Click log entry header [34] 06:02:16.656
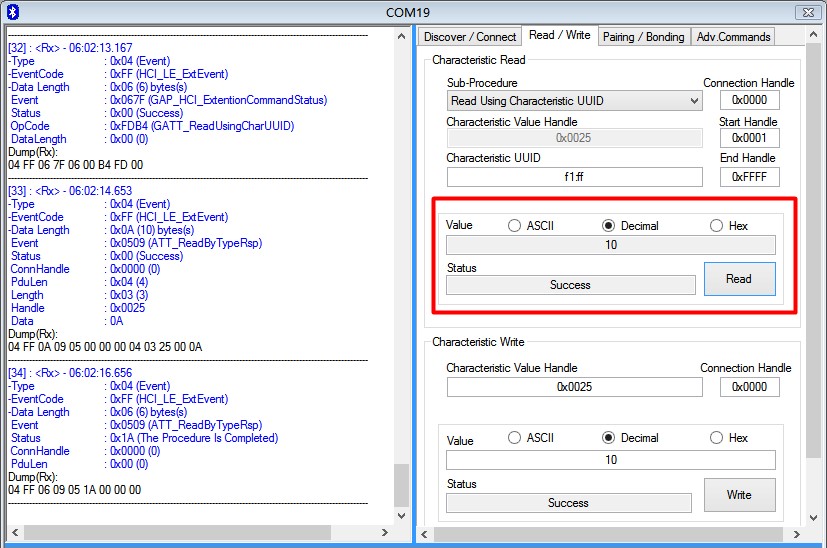The image size is (827, 548). click(x=70, y=373)
